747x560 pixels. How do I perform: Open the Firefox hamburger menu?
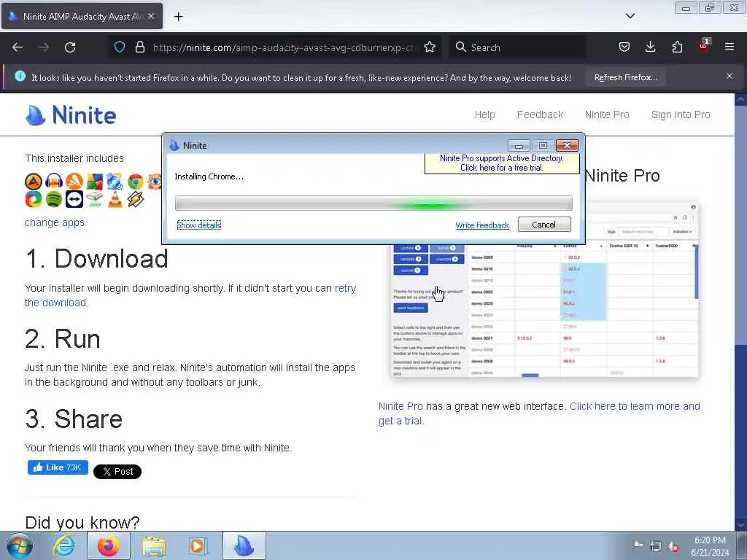coord(729,47)
